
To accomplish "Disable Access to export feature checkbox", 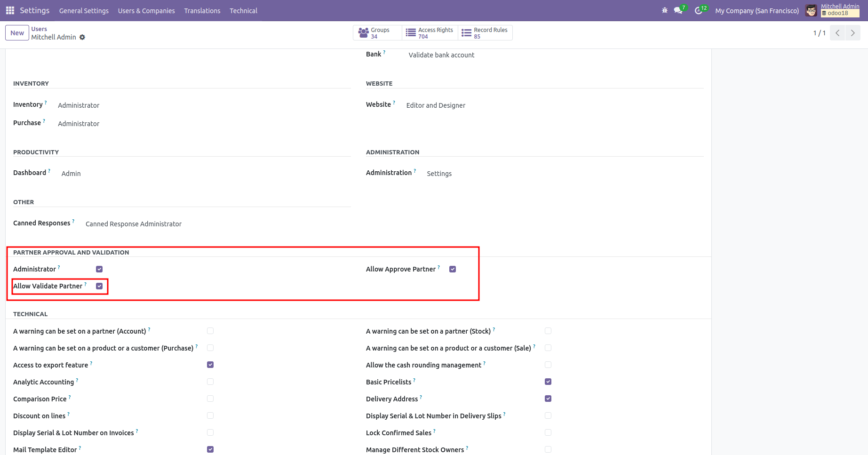I will pos(210,365).
